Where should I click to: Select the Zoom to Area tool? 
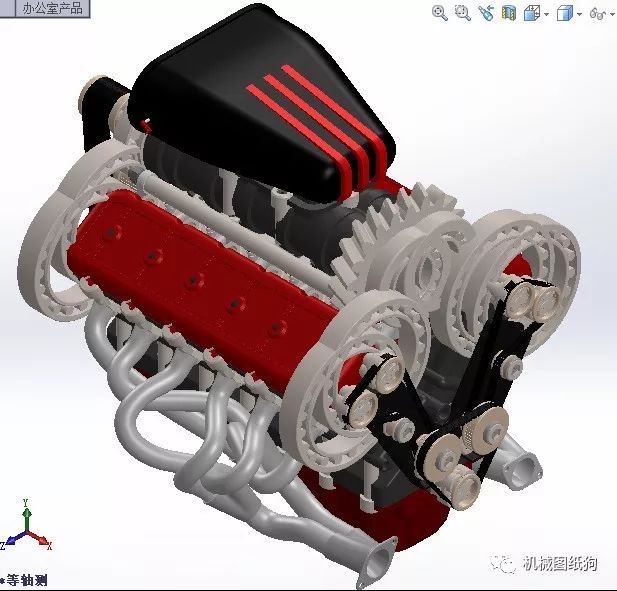tap(462, 13)
